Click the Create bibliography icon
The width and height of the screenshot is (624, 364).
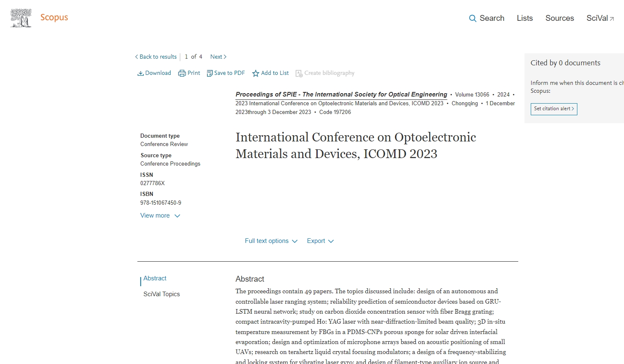299,73
